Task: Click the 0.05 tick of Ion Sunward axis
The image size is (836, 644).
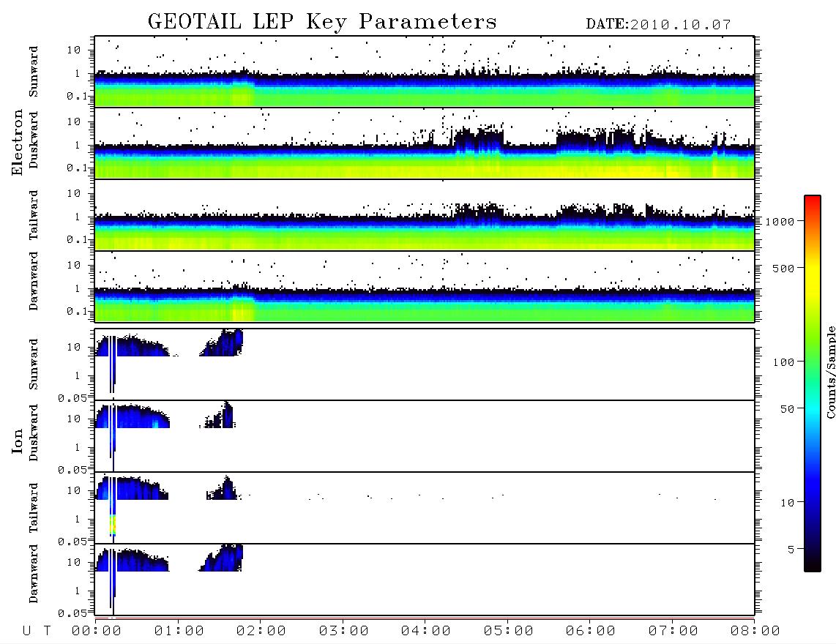Action: click(x=72, y=398)
